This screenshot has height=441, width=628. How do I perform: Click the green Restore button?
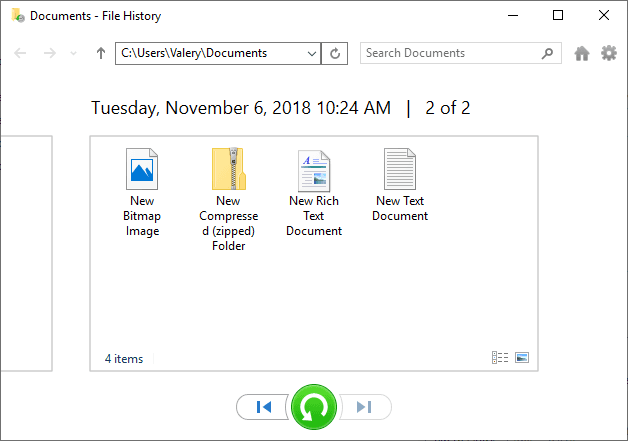pyautogui.click(x=314, y=407)
